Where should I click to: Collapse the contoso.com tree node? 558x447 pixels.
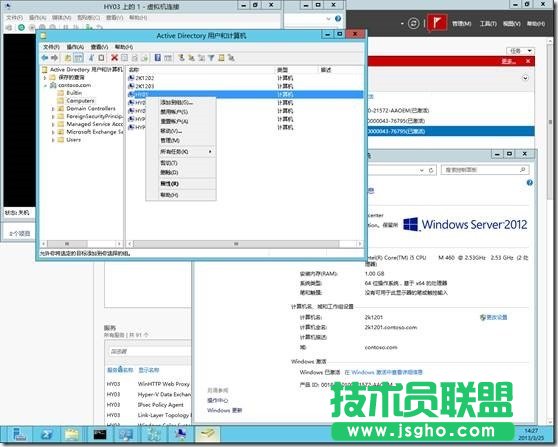(x=45, y=85)
